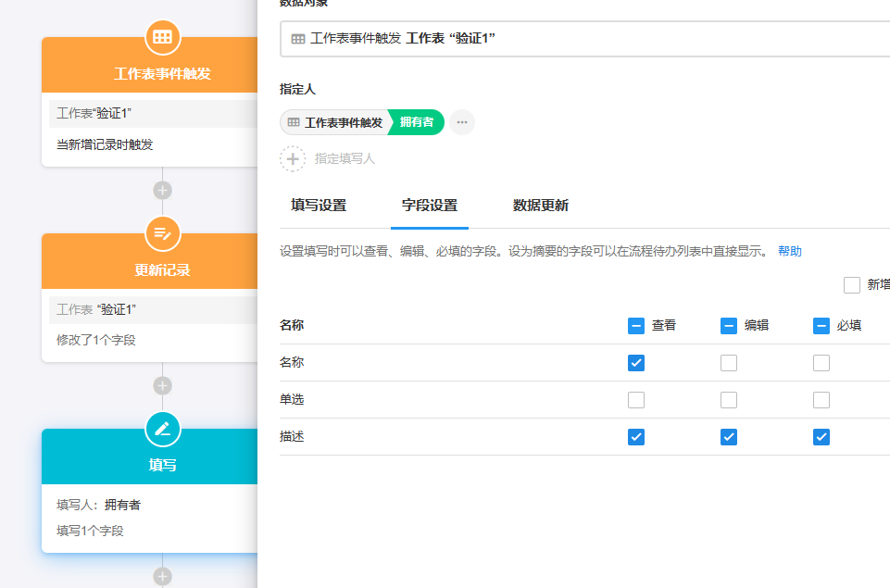
Task: Add a node below the update record card
Action: pos(163,386)
